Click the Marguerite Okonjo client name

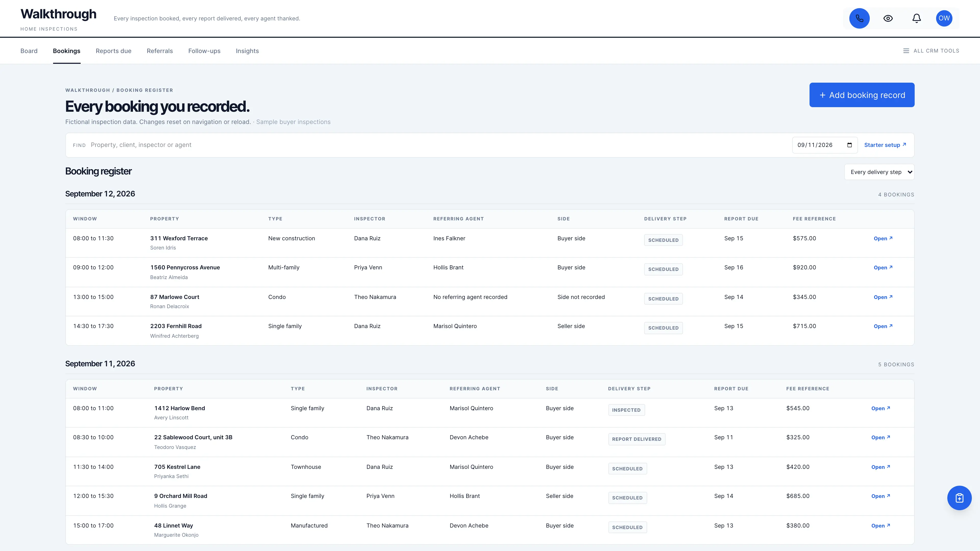[x=176, y=535]
